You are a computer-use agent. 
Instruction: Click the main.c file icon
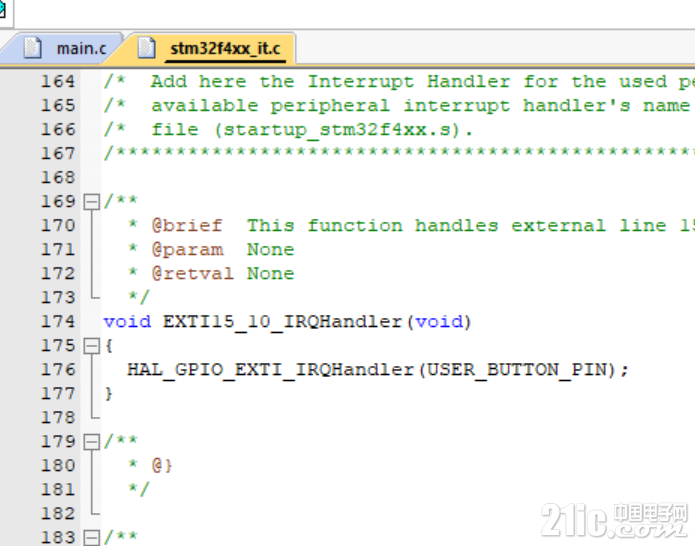click(x=32, y=48)
